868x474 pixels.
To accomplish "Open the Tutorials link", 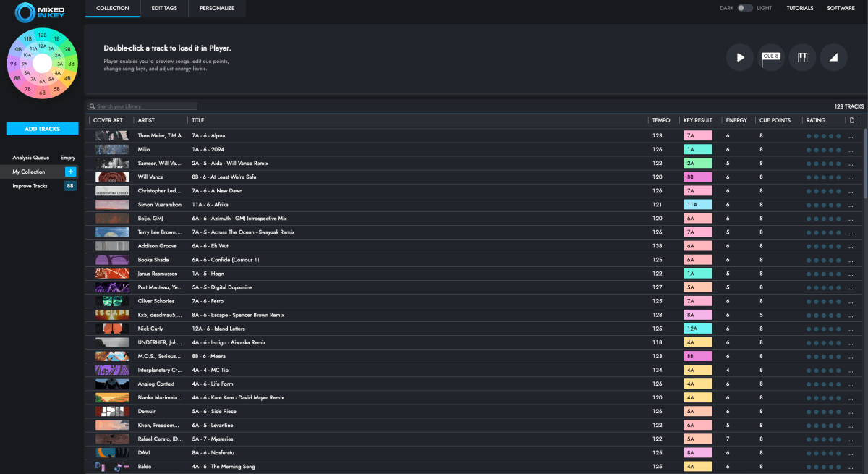I will (799, 8).
